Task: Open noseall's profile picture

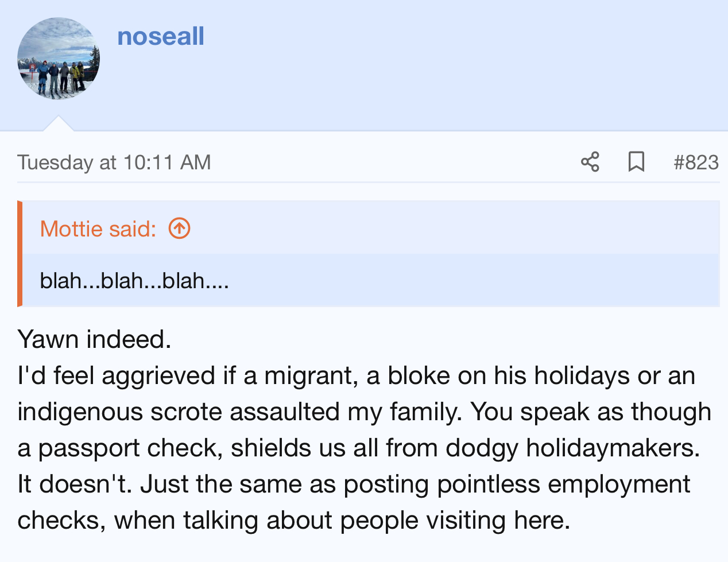Action: pos(59,59)
